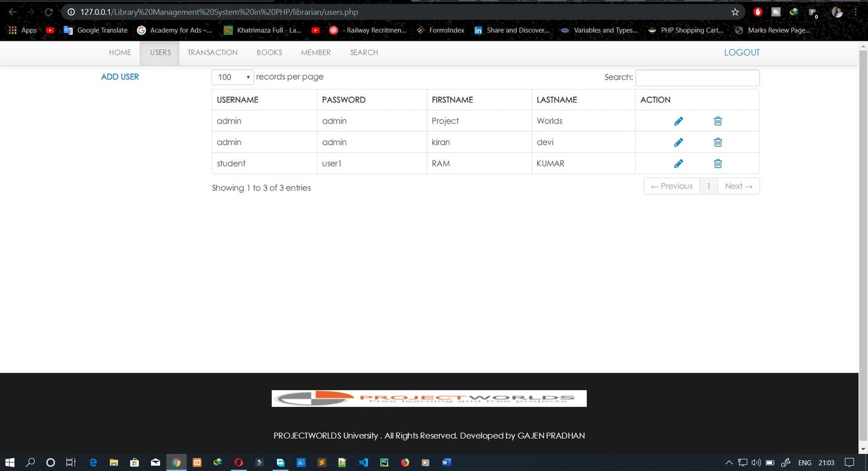This screenshot has height=471, width=868.
Task: Go to the Next page button
Action: (738, 186)
